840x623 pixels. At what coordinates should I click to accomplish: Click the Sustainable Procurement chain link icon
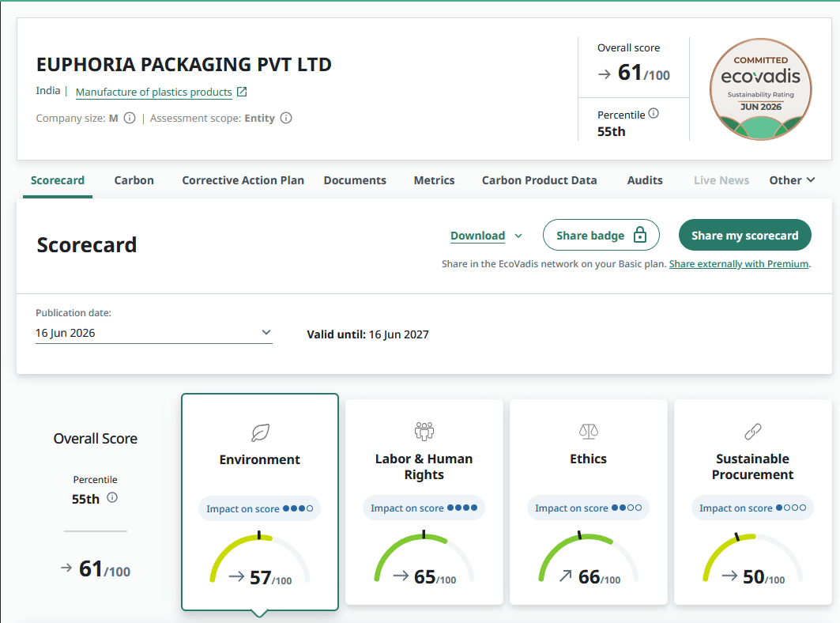752,431
